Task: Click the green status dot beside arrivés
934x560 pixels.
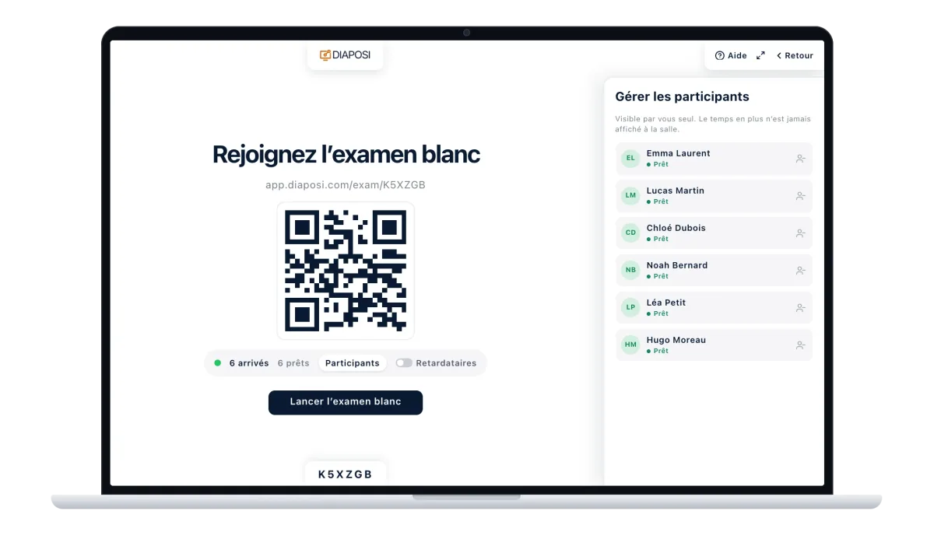Action: pos(218,363)
